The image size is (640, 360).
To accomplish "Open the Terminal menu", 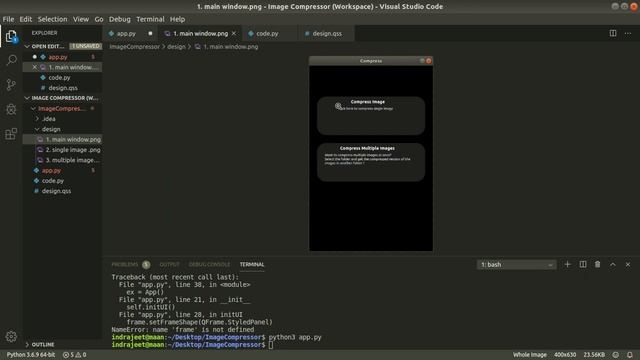I will pos(150,19).
